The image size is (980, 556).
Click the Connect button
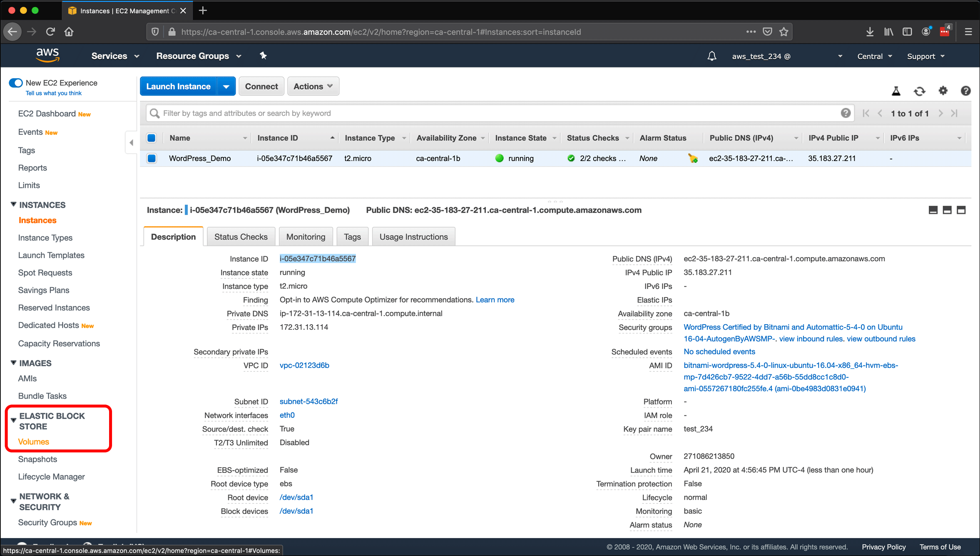pyautogui.click(x=261, y=86)
